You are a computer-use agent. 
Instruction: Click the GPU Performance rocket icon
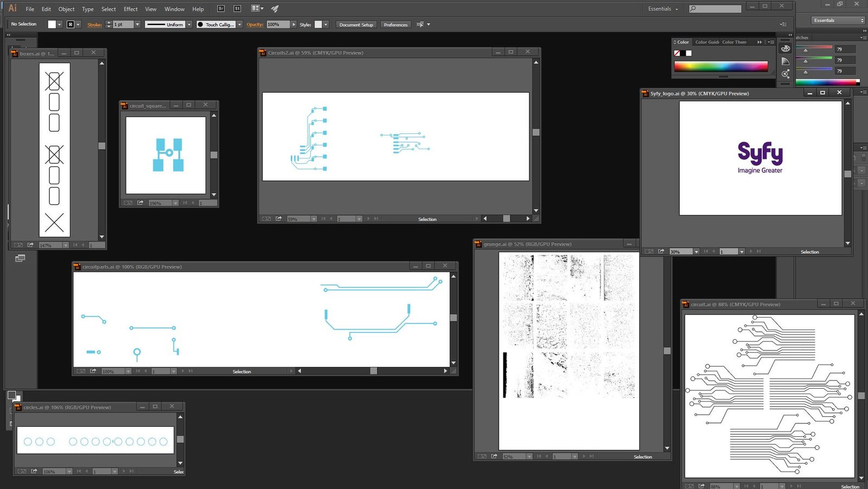(275, 9)
